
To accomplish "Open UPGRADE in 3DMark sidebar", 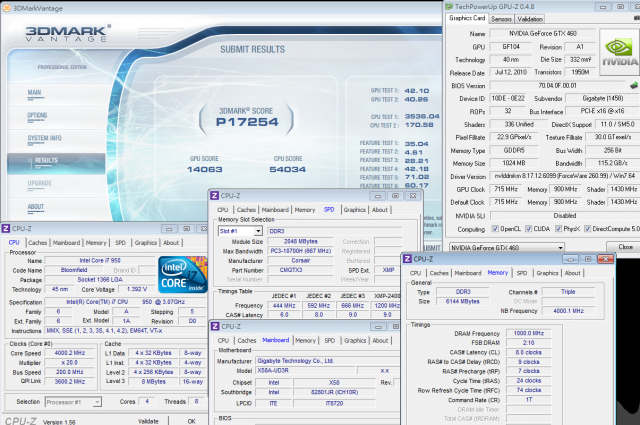I will (x=40, y=183).
